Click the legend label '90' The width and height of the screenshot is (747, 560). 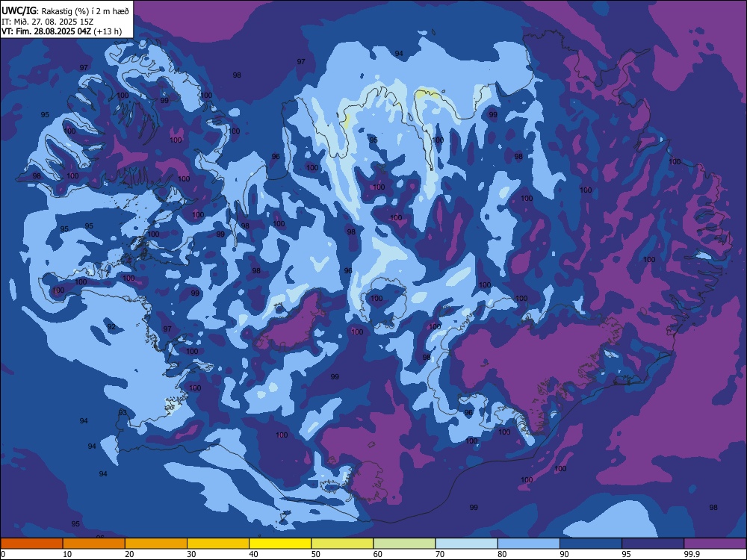pos(564,554)
